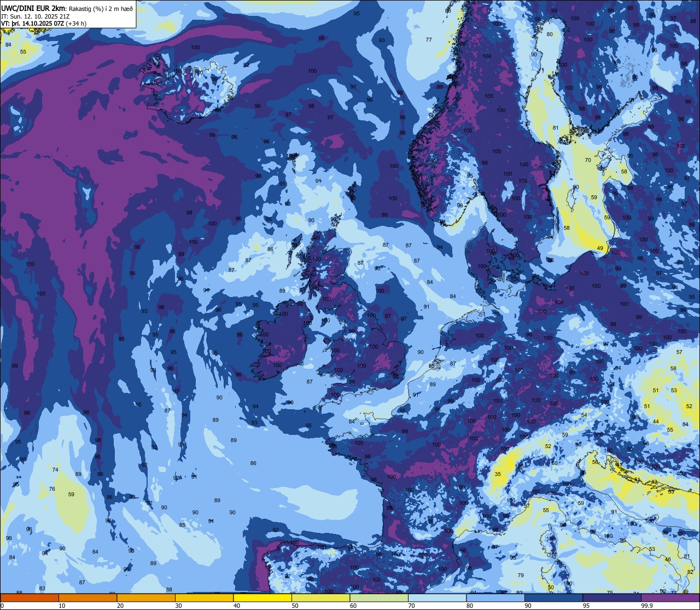Click the '43' humidity value on map
The width and height of the screenshot is (700, 610).
coord(654,482)
